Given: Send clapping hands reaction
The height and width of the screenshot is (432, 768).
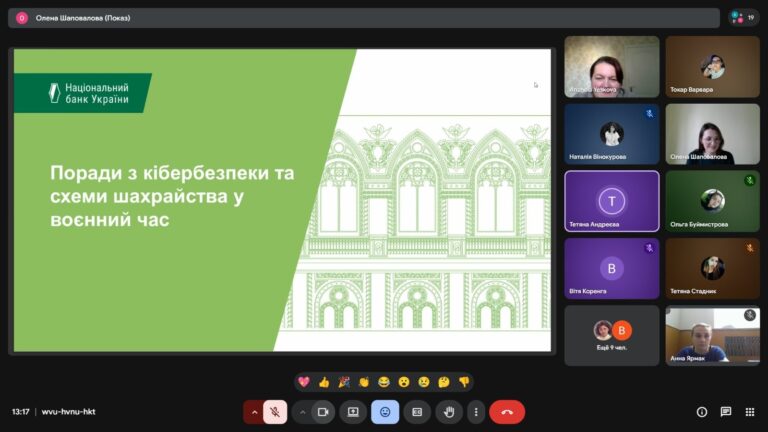Looking at the screenshot, I should coord(364,382).
